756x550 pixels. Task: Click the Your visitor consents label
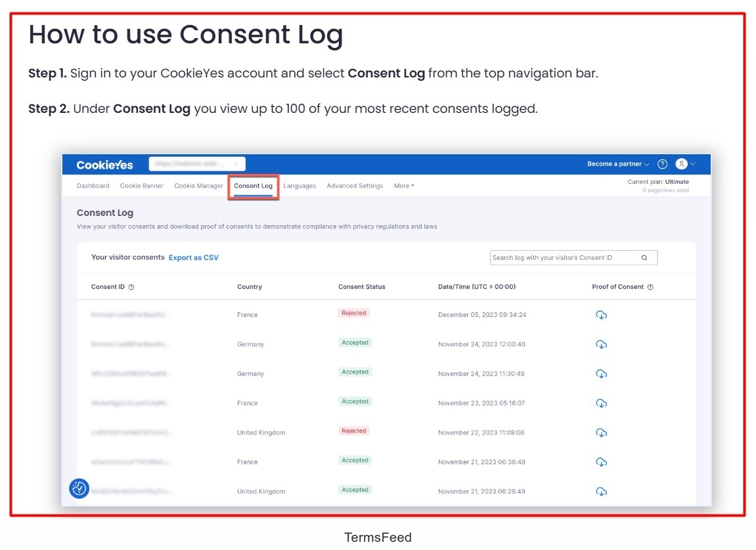[x=128, y=258]
